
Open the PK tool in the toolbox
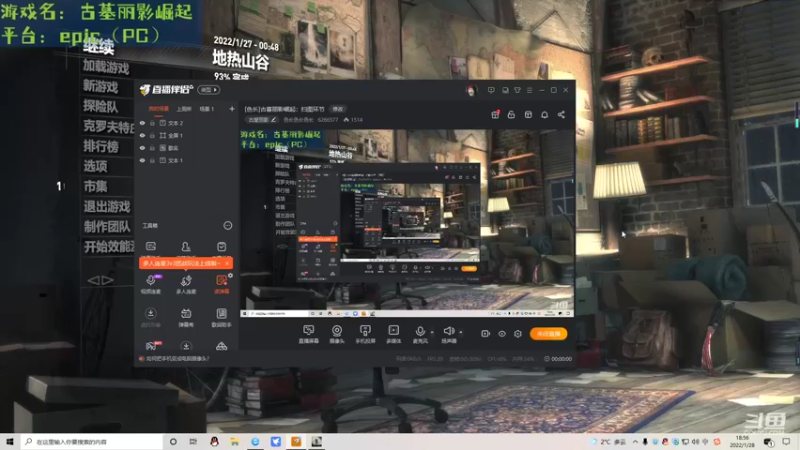click(152, 346)
